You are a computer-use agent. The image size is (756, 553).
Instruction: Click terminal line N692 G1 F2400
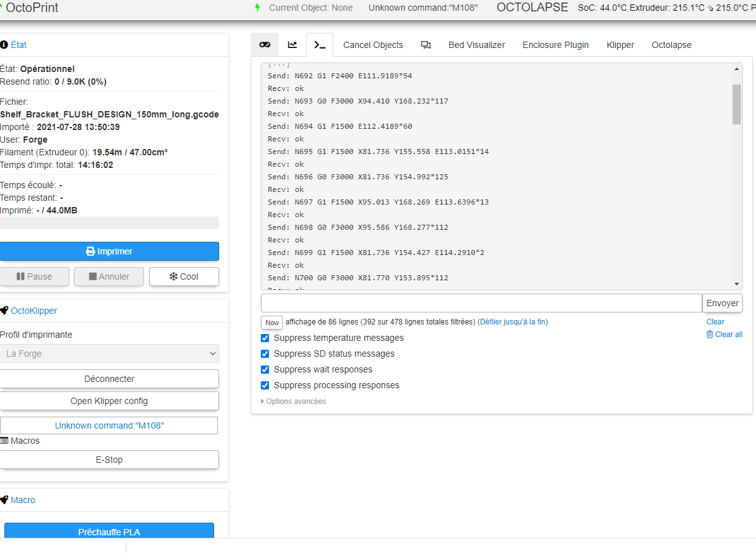pos(340,76)
